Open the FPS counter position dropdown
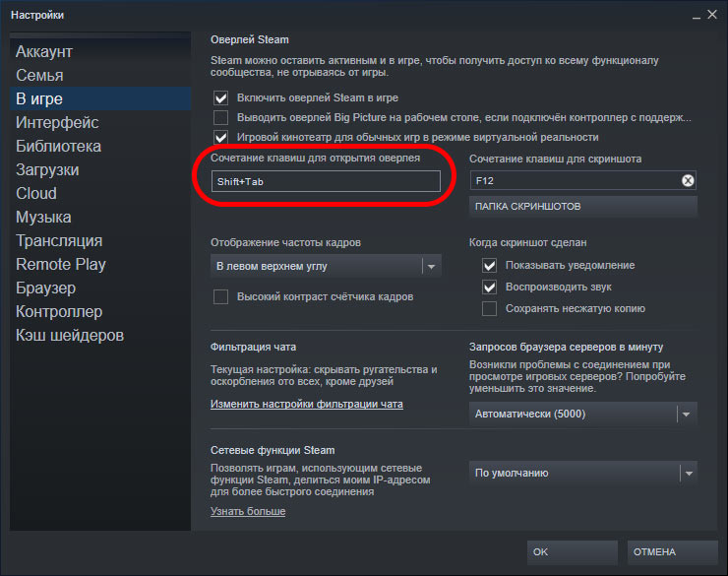This screenshot has width=728, height=576. pyautogui.click(x=326, y=266)
